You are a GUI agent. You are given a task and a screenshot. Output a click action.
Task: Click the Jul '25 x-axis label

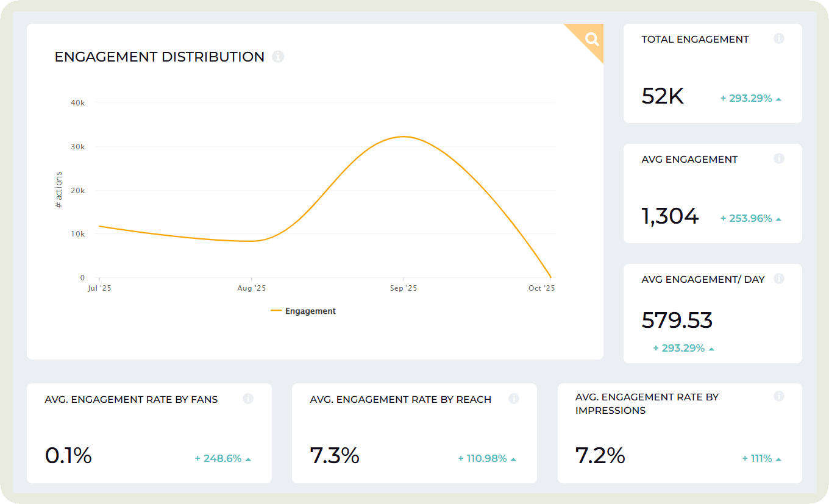100,288
